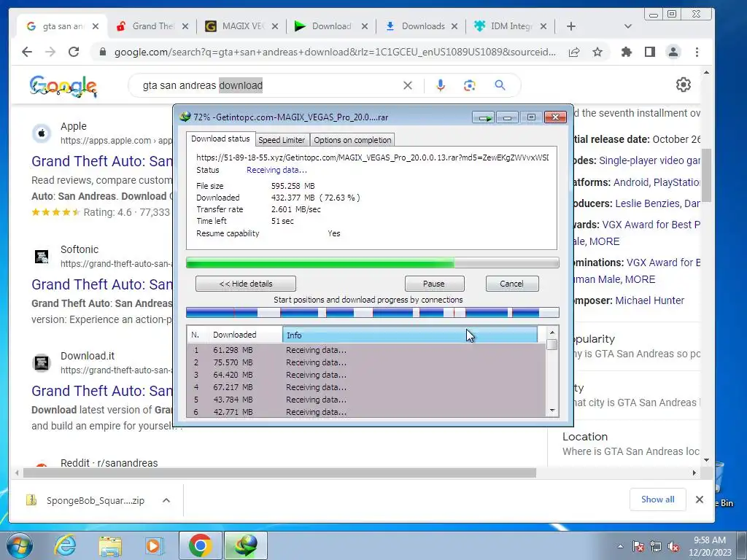Open the Chrome three-dot menu

[x=697, y=52]
